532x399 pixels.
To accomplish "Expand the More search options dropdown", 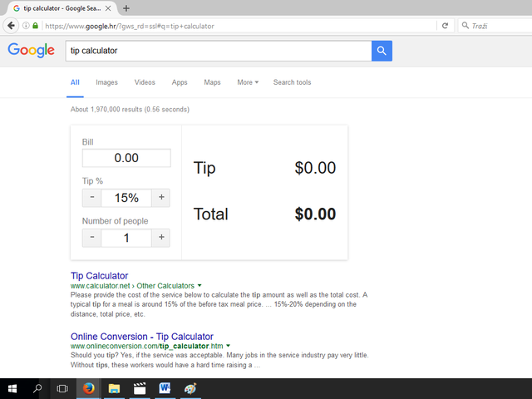I will coord(248,82).
